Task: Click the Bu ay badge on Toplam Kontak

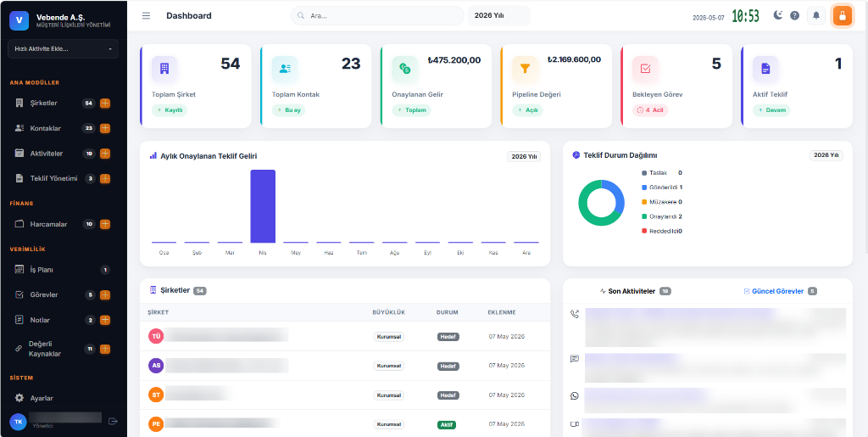Action: pyautogui.click(x=288, y=110)
